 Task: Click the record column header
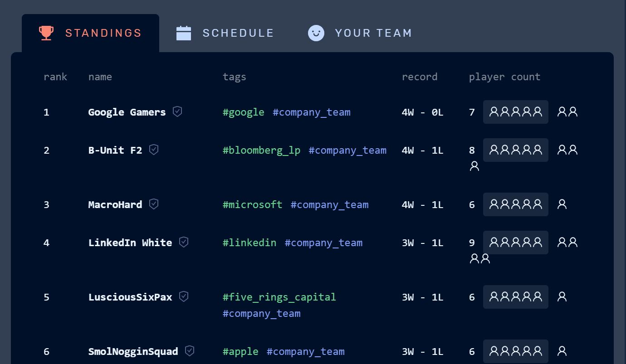click(420, 77)
